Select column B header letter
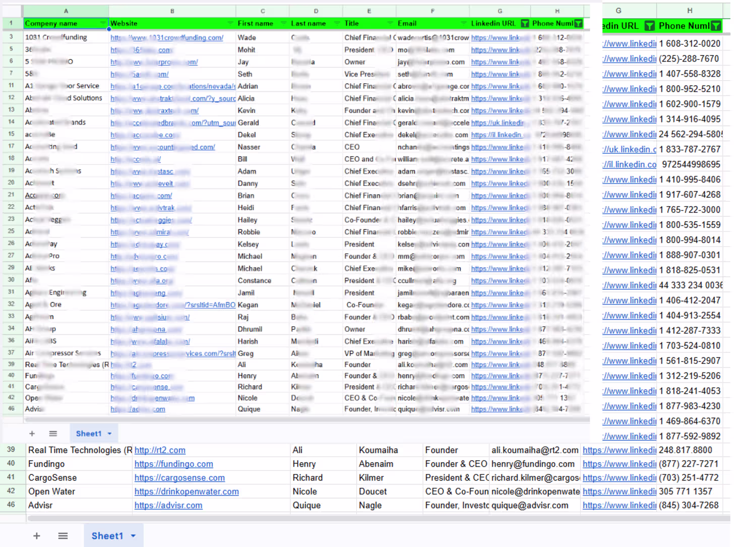Image resolution: width=756 pixels, height=547 pixels. (x=172, y=11)
